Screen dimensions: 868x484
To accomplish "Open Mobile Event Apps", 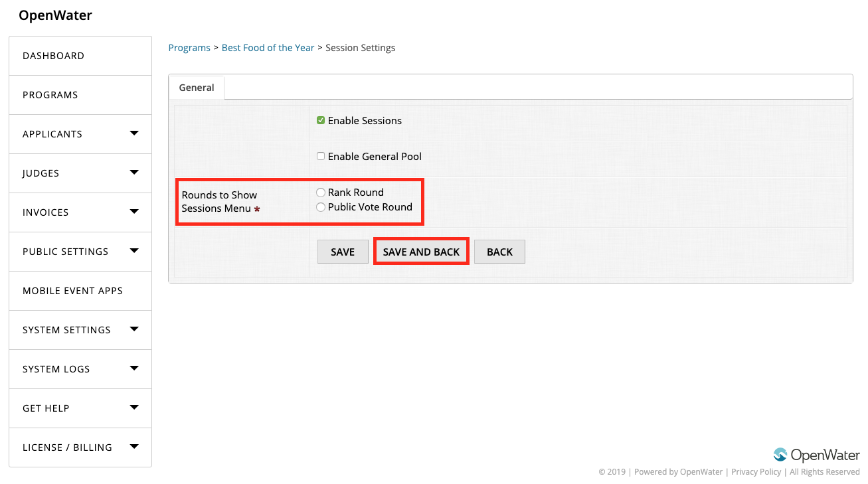I will click(x=80, y=291).
